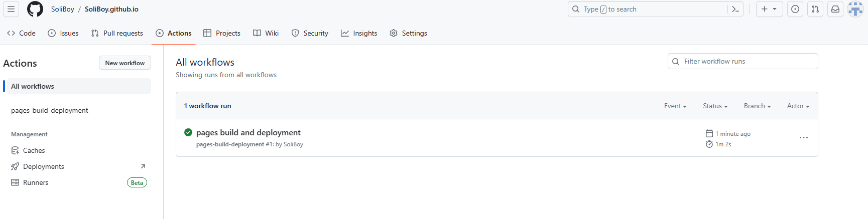The height and width of the screenshot is (219, 868).
Task: Go to GitHub homepage via Octocat logo
Action: coord(35,9)
